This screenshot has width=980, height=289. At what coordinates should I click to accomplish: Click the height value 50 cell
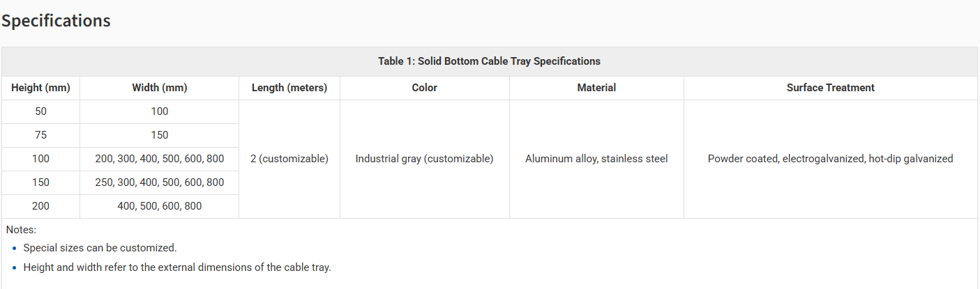(40, 111)
